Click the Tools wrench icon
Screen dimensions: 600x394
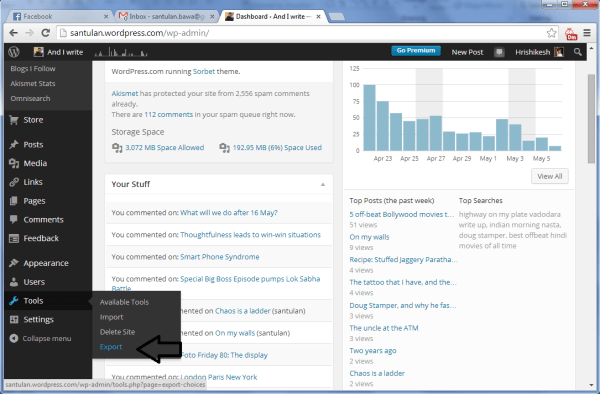coord(14,301)
